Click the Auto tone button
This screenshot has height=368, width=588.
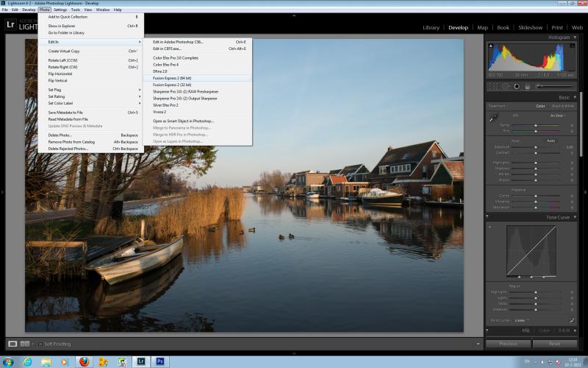(x=551, y=141)
